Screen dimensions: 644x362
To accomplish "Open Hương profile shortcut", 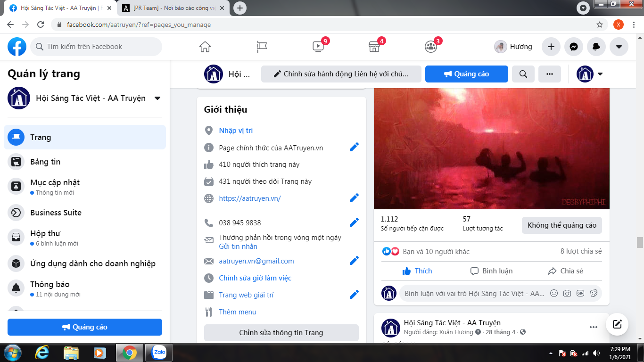I will tap(513, 47).
